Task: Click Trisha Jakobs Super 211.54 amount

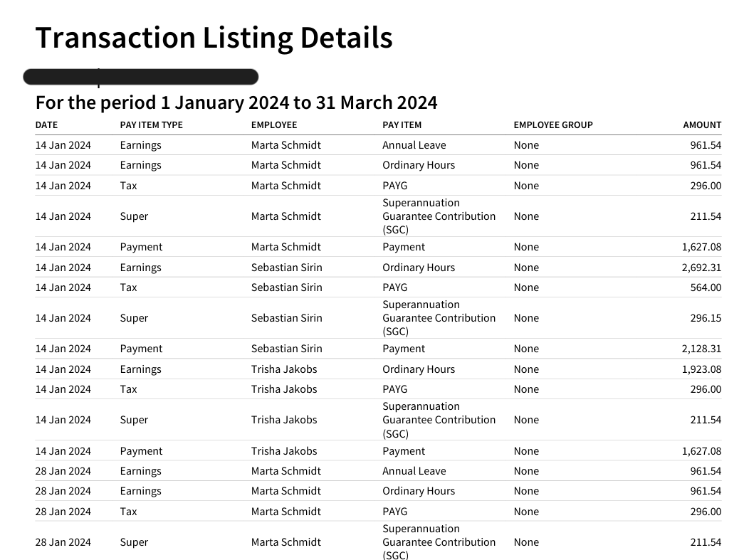Action: coord(706,420)
